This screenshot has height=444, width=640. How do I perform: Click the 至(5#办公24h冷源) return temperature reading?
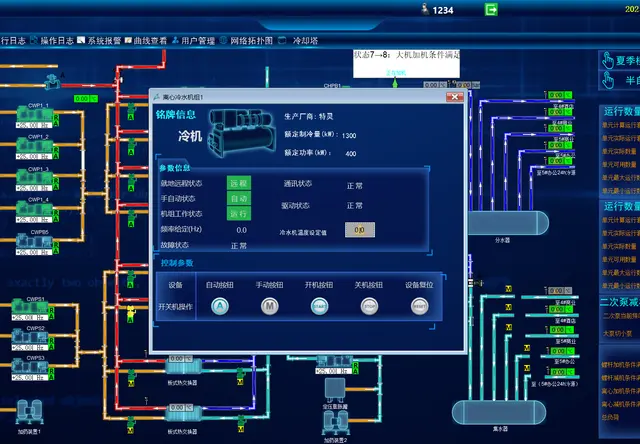click(561, 372)
